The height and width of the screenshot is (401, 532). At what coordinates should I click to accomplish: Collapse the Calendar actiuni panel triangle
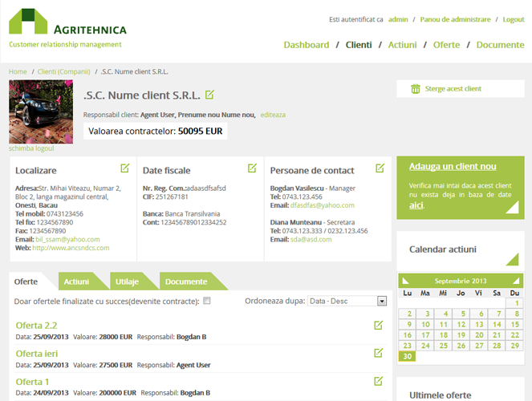512,259
